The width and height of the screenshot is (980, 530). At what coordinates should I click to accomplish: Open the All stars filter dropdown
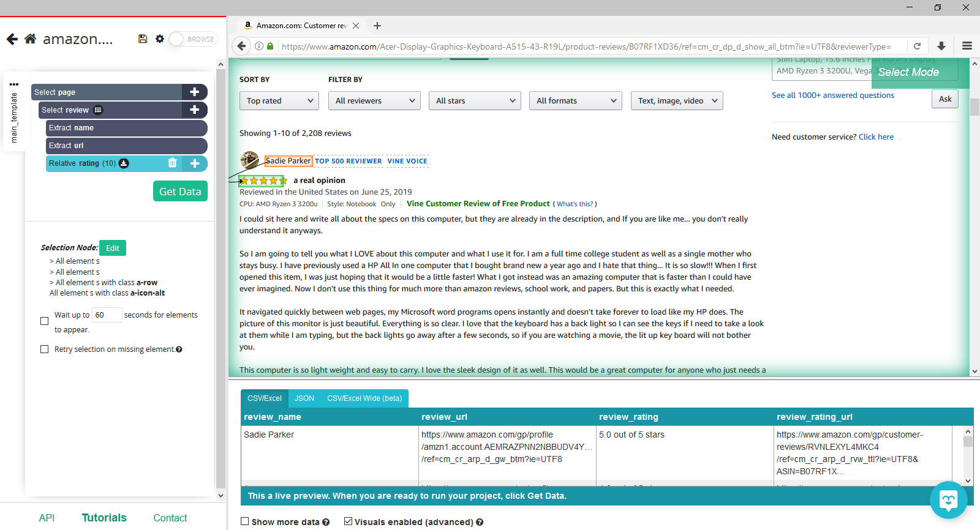click(475, 101)
